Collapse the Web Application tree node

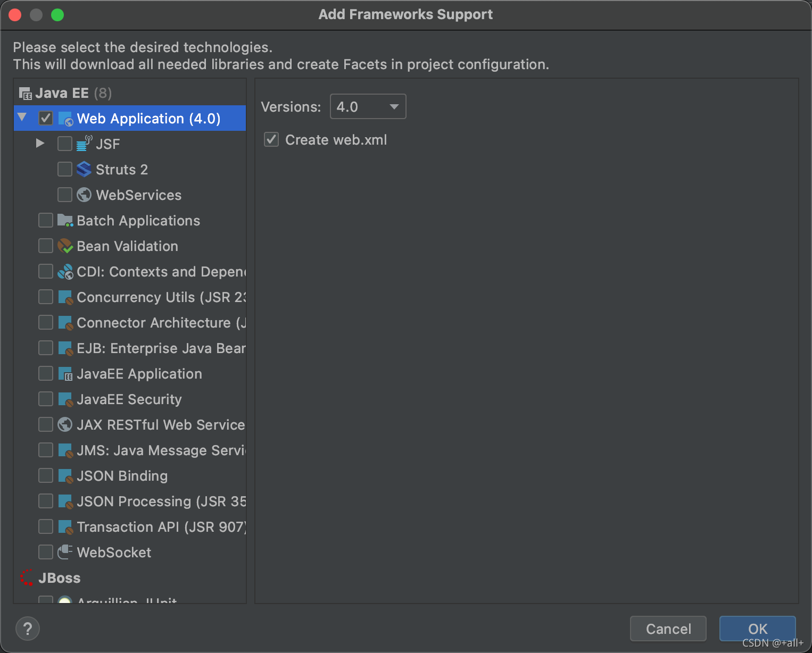[22, 118]
